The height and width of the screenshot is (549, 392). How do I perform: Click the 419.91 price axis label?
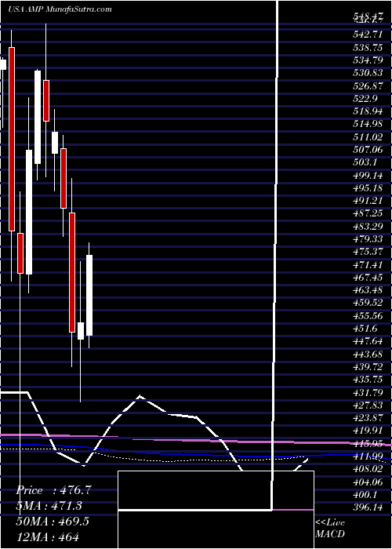(368, 431)
